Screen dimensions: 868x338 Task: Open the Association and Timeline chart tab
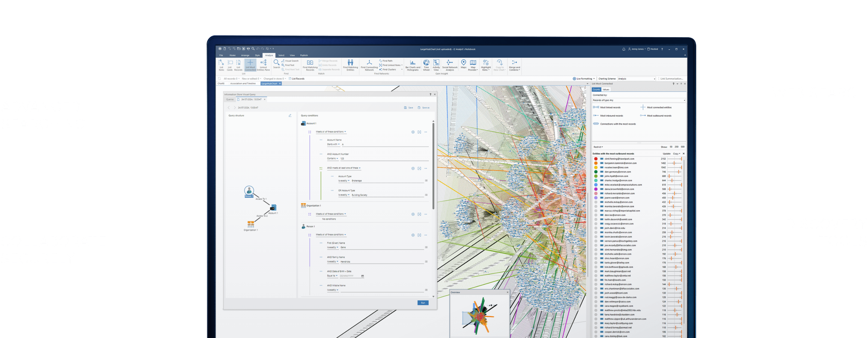pyautogui.click(x=243, y=83)
